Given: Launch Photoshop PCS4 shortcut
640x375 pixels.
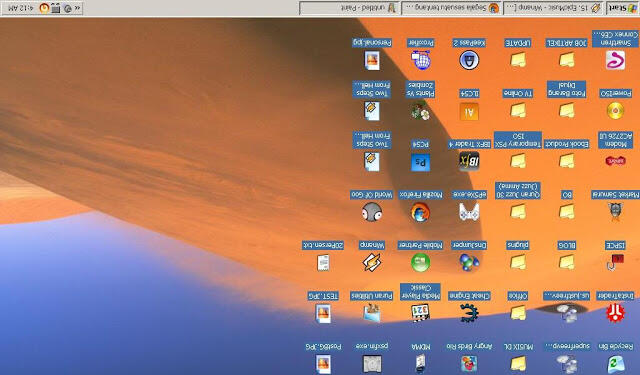Looking at the screenshot, I should coord(420,162).
